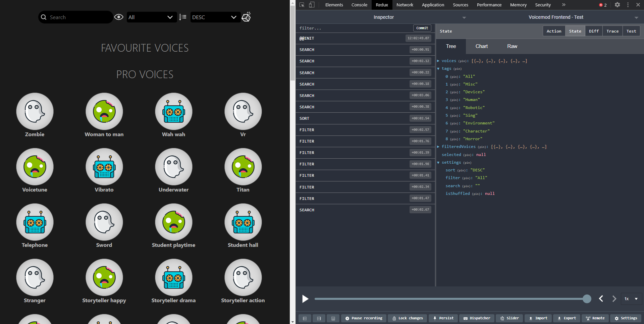The height and width of the screenshot is (324, 644).
Task: Toggle the device toolbar icon
Action: click(x=312, y=5)
